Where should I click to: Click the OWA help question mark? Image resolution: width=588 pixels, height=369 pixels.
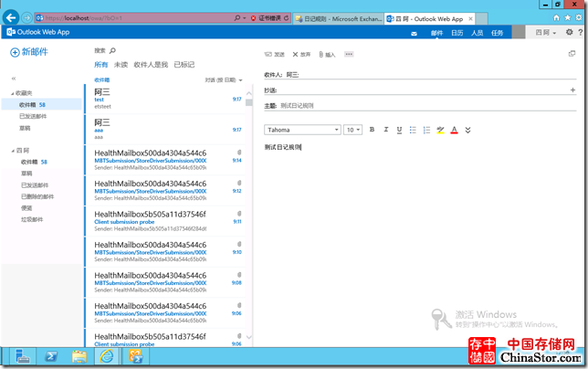pos(581,33)
